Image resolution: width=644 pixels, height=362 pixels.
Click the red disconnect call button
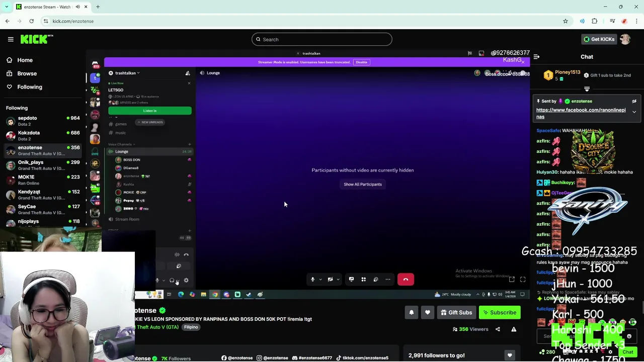point(406,280)
